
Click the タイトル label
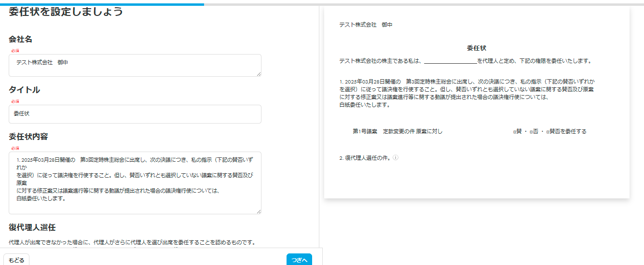pyautogui.click(x=24, y=90)
